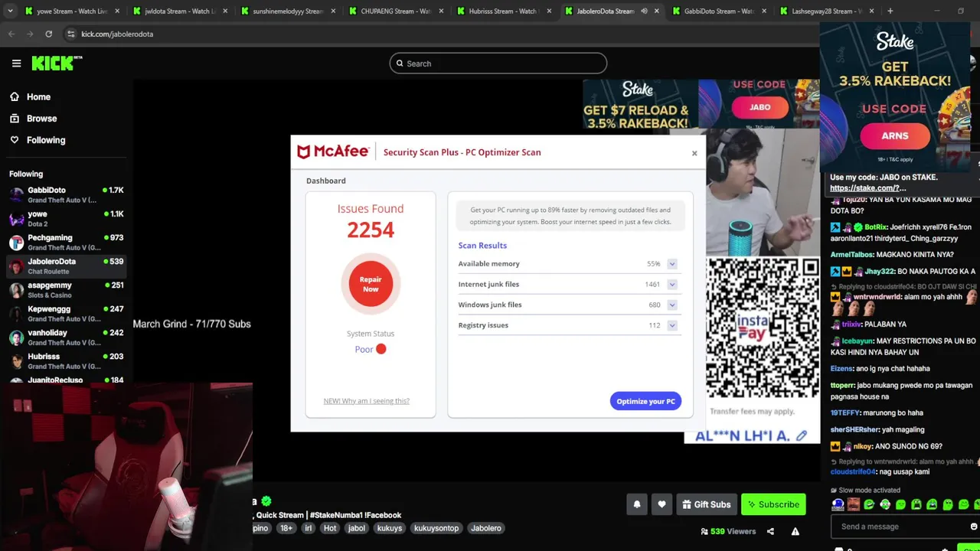Open asapgemmy channel in Following list

[x=66, y=289]
